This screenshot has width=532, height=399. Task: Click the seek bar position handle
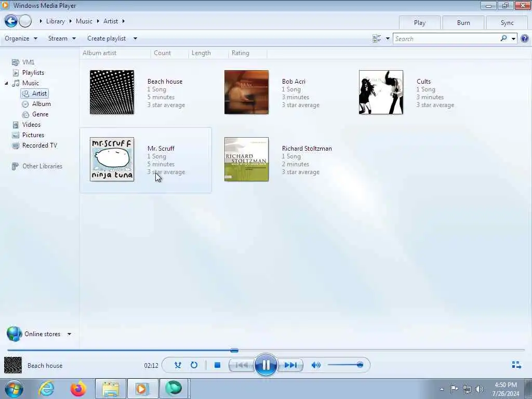[x=234, y=350]
